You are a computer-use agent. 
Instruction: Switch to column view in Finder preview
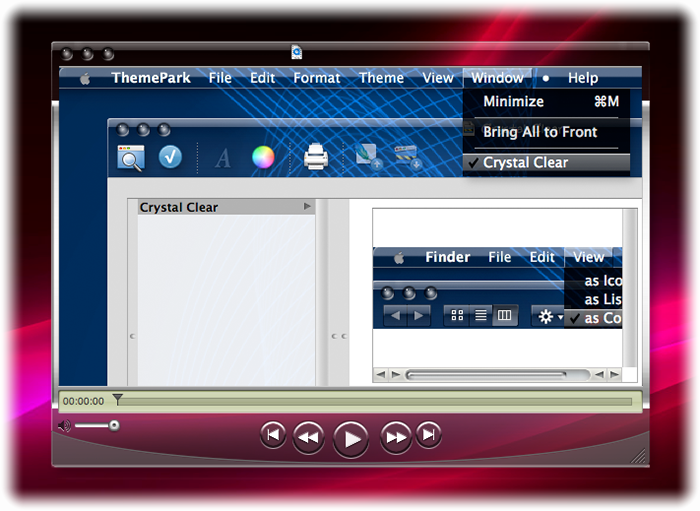[x=504, y=316]
